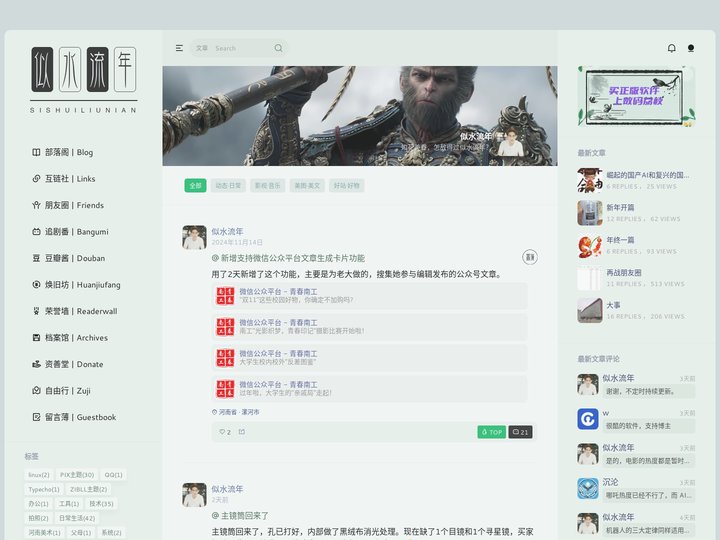
Task: Click the Donate hand icon
Action: [x=36, y=364]
